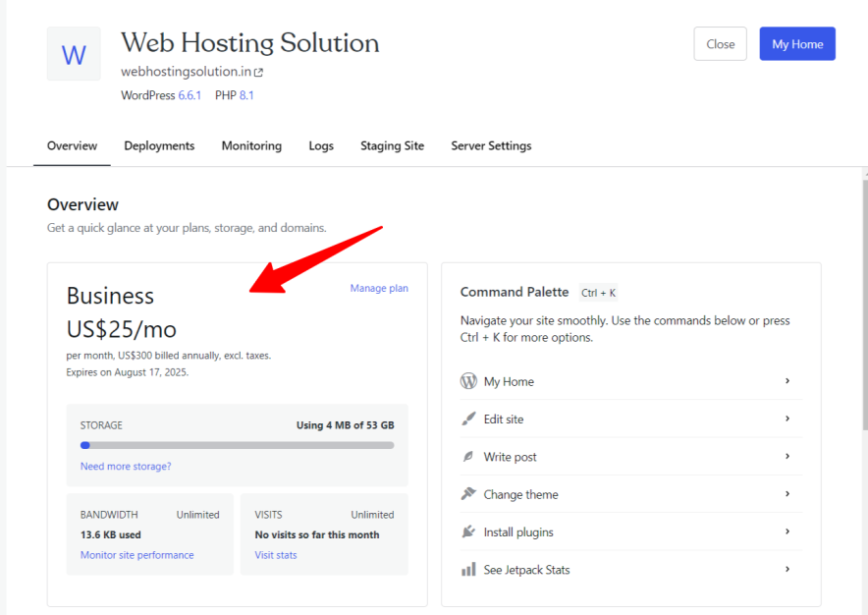This screenshot has width=868, height=615.
Task: Open the Monitoring tab
Action: (251, 145)
